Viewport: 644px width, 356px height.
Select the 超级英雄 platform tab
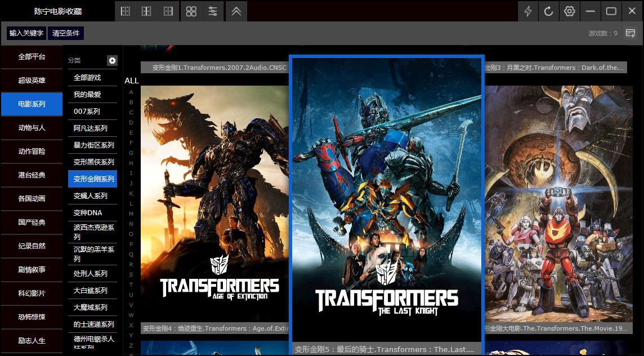click(x=32, y=81)
